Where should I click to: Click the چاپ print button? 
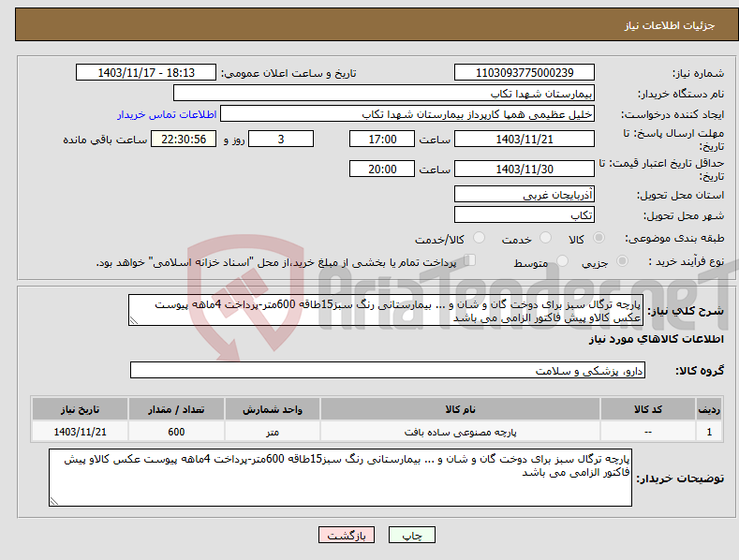[x=412, y=535]
